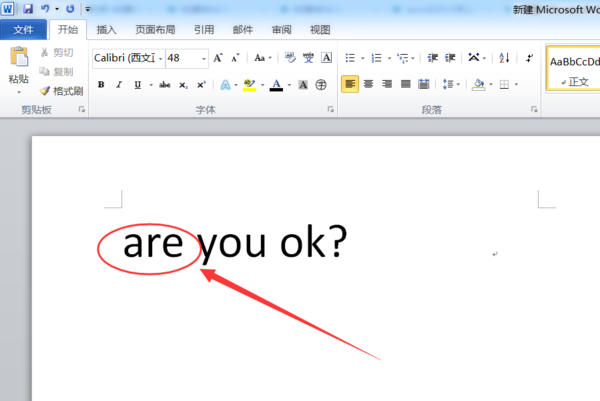This screenshot has width=600, height=401.
Task: Toggle italic formatting
Action: 119,85
